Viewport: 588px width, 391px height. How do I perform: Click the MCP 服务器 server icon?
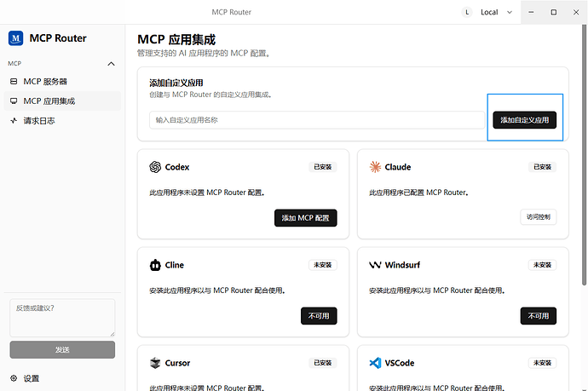pos(14,81)
